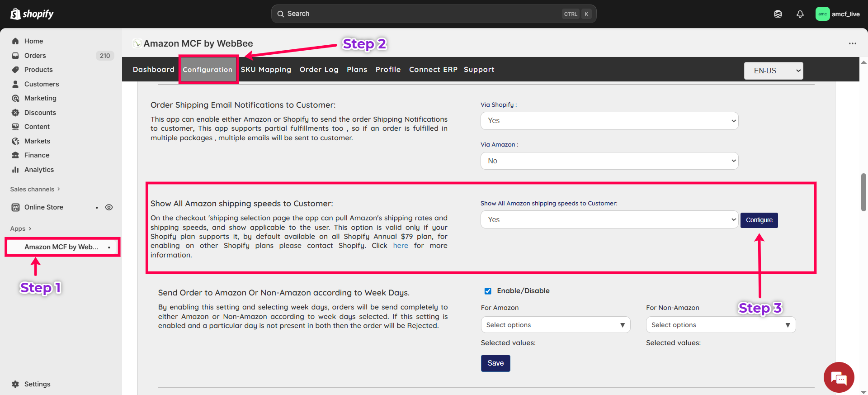Image resolution: width=868 pixels, height=395 pixels.
Task: Click the Shopify logo icon
Action: pyautogui.click(x=15, y=14)
